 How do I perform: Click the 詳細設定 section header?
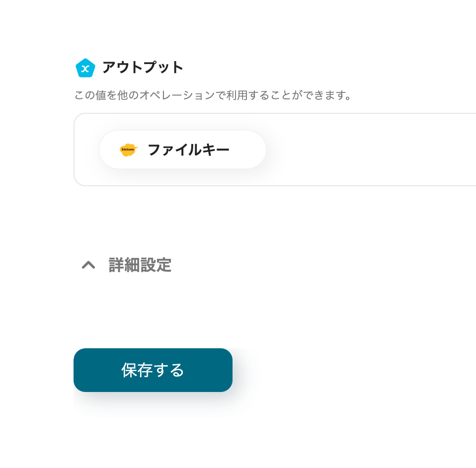(x=140, y=265)
